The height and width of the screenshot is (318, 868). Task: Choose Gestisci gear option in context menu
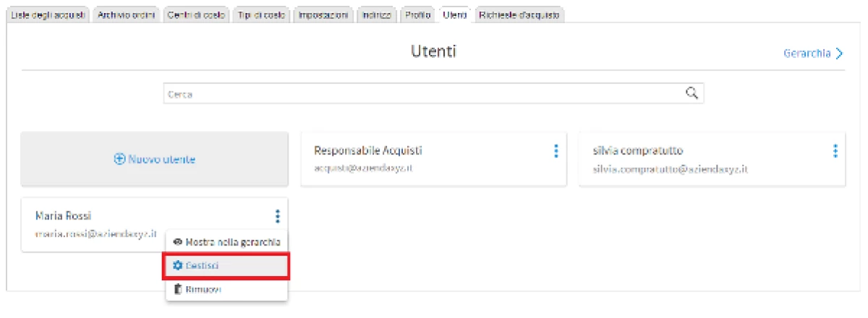click(x=227, y=266)
